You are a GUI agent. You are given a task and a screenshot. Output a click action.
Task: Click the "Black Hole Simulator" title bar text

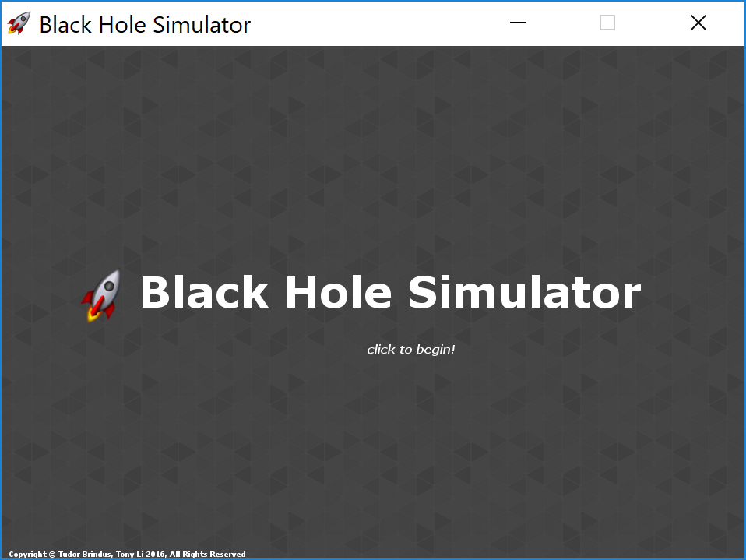click(145, 25)
